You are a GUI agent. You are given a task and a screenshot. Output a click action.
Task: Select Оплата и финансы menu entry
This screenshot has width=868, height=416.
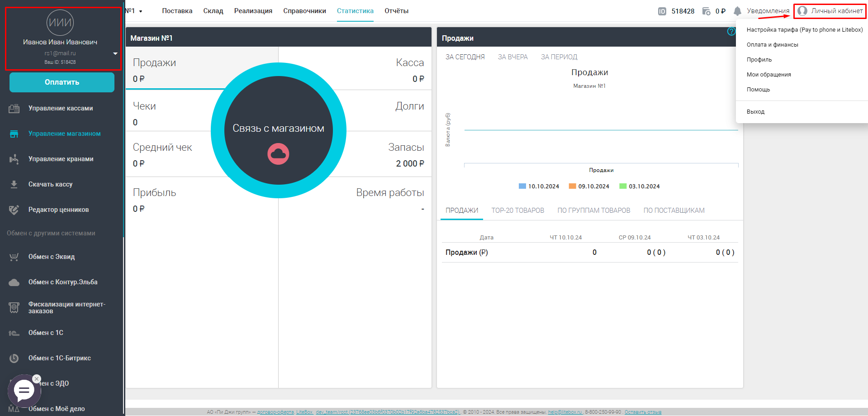(x=773, y=45)
